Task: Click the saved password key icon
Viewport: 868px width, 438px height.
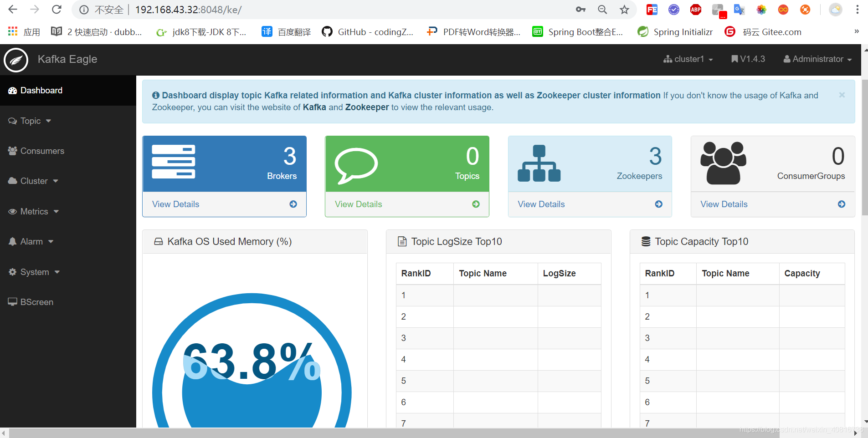Action: pos(580,10)
